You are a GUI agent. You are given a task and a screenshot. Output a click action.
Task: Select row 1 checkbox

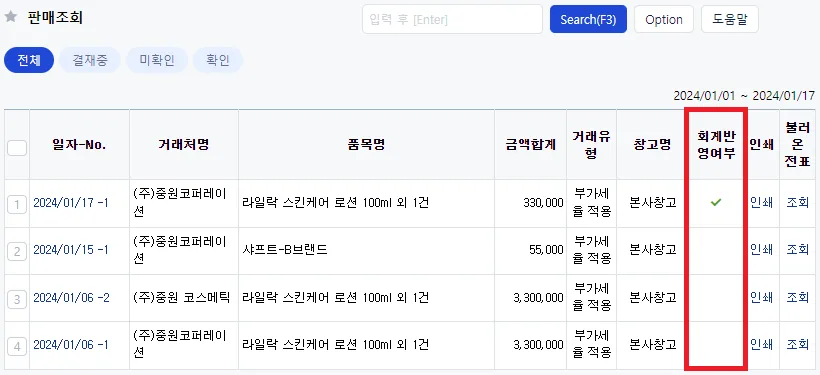17,204
